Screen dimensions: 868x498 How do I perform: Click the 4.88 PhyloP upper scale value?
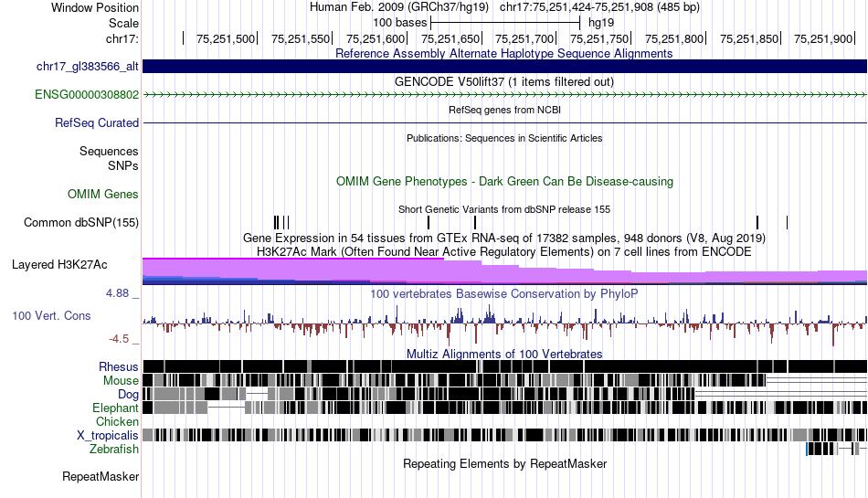117,293
